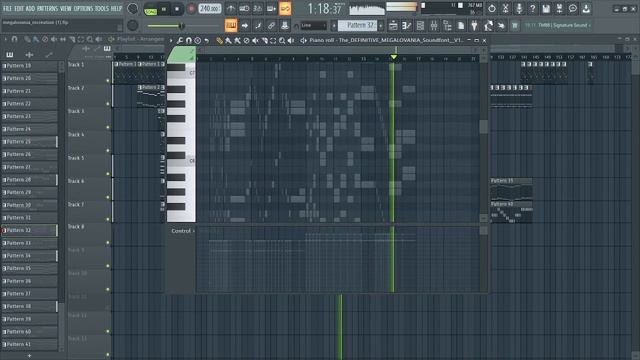Choose the Select tool in Piano roll toolbar
640x360 pixels.
tap(273, 40)
